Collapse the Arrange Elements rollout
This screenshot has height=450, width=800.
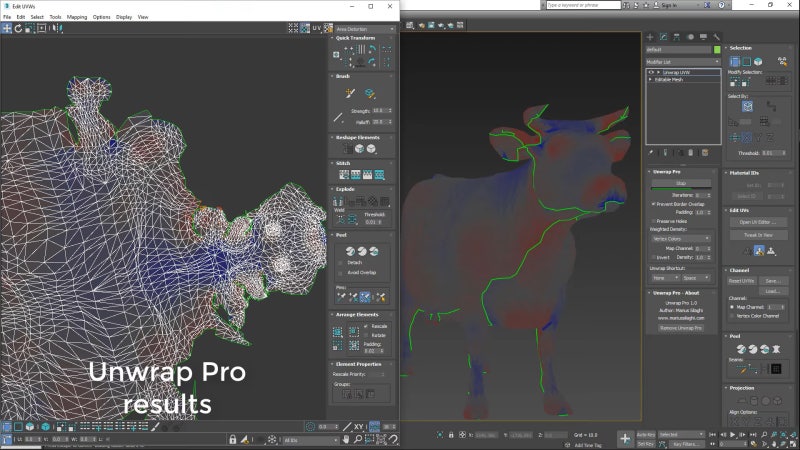pyautogui.click(x=356, y=315)
